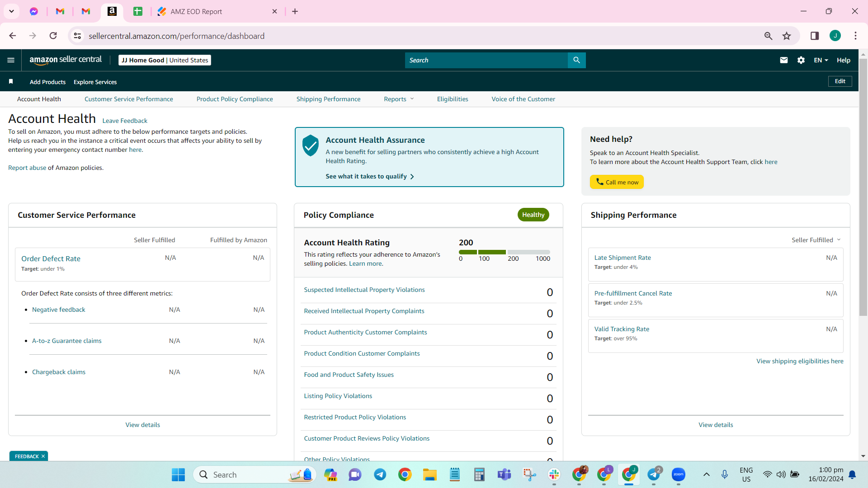This screenshot has width=868, height=488.
Task: Open Microsoft Teams from the taskbar
Action: point(504,474)
